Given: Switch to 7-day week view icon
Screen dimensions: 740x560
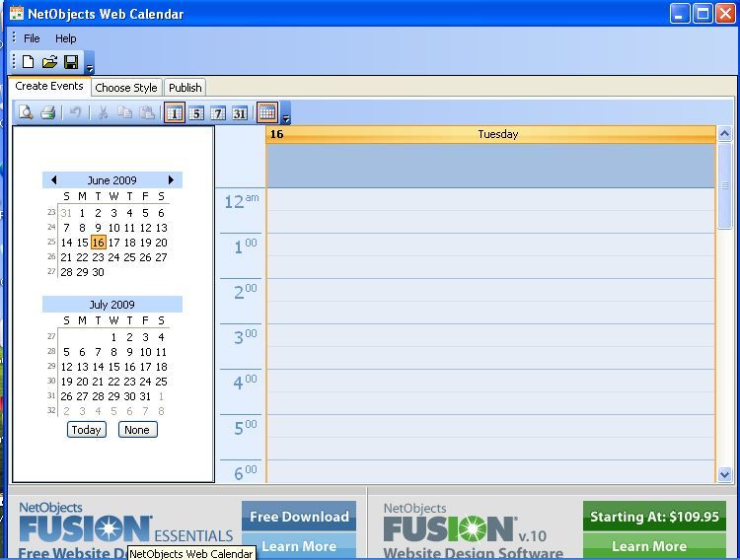Looking at the screenshot, I should tap(218, 113).
